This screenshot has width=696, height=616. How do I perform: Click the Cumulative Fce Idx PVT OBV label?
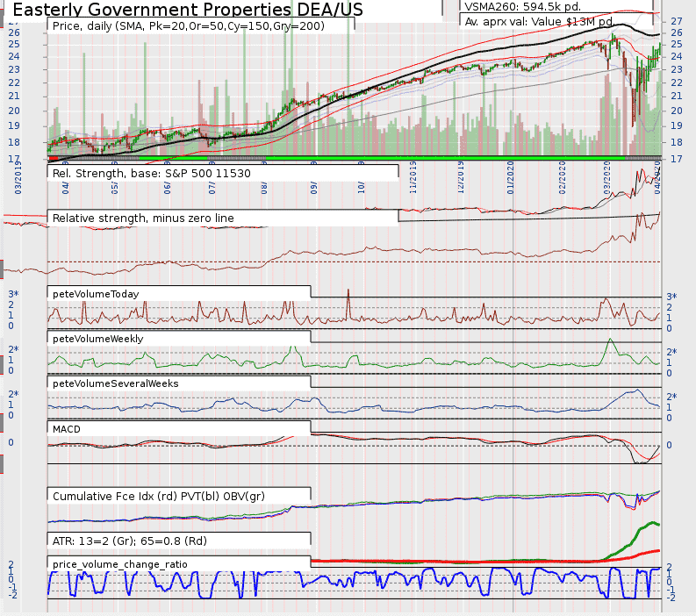(159, 496)
